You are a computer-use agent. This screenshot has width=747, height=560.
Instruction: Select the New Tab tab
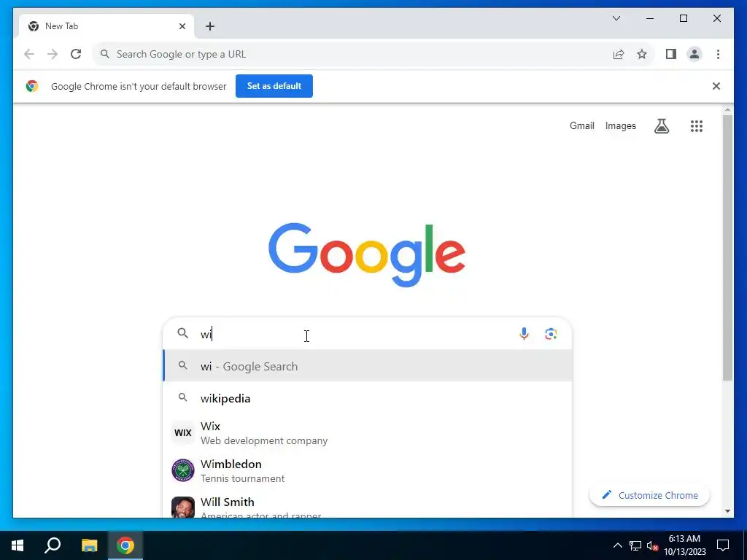click(x=107, y=26)
